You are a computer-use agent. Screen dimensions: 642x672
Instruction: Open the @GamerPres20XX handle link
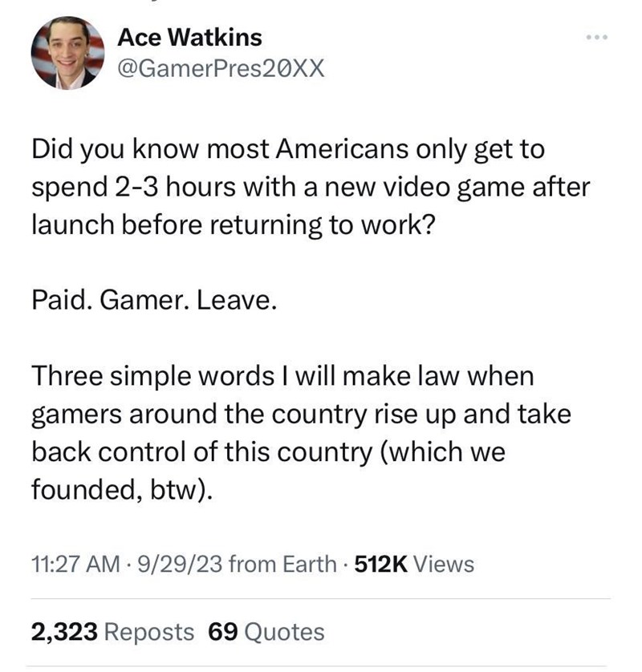pyautogui.click(x=221, y=68)
